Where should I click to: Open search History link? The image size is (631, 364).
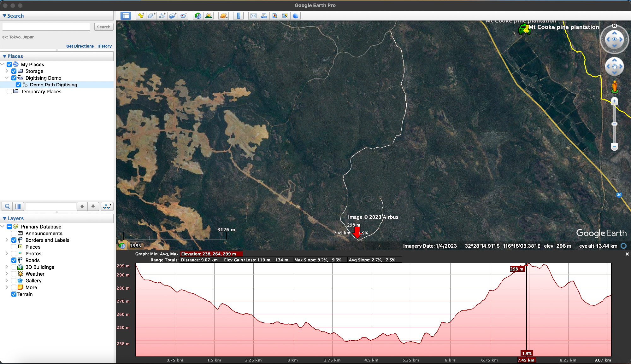click(x=104, y=46)
